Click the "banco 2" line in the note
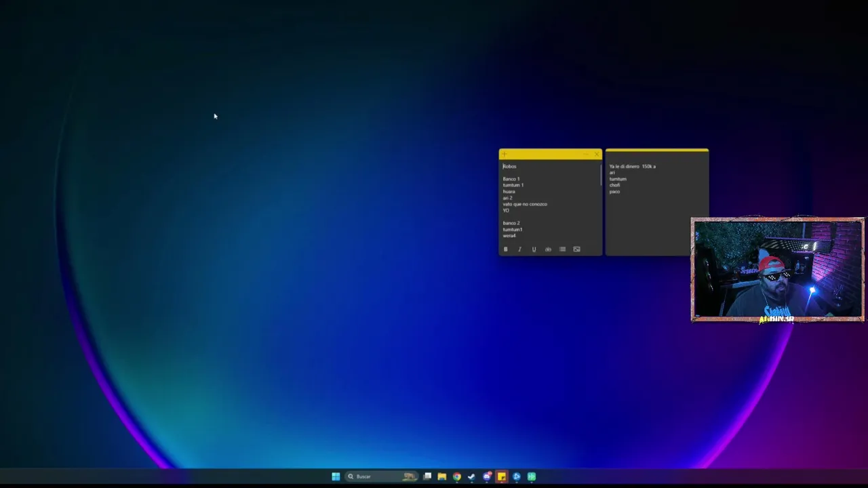 [x=511, y=223]
